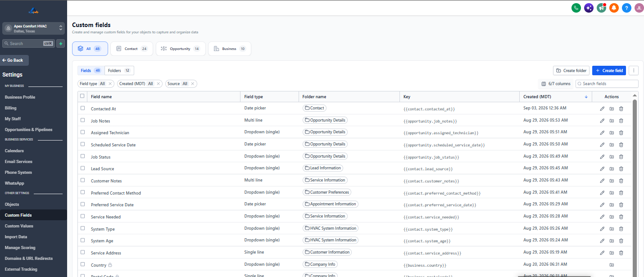Viewport: 644px width, 277px height.
Task: Switch to the Opportunity object tab
Action: [x=181, y=49]
